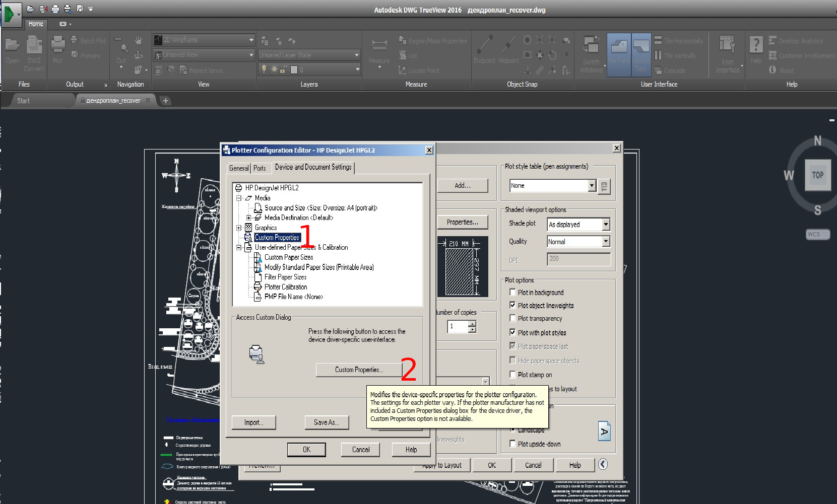Switch to General tab in Plotter Configuration Editor
The image size is (837, 504).
[239, 168]
